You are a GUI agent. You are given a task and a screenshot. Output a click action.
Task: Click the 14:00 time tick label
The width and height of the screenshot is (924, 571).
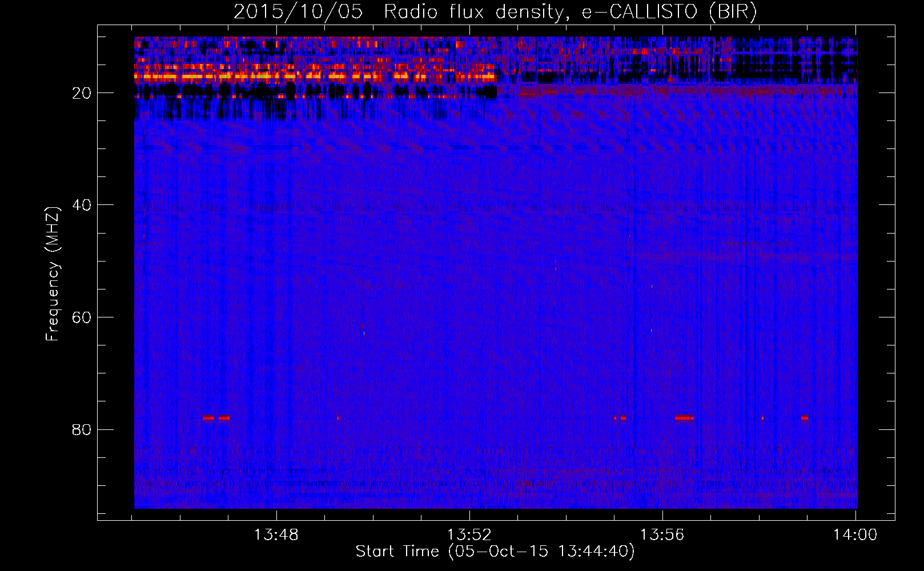(855, 535)
